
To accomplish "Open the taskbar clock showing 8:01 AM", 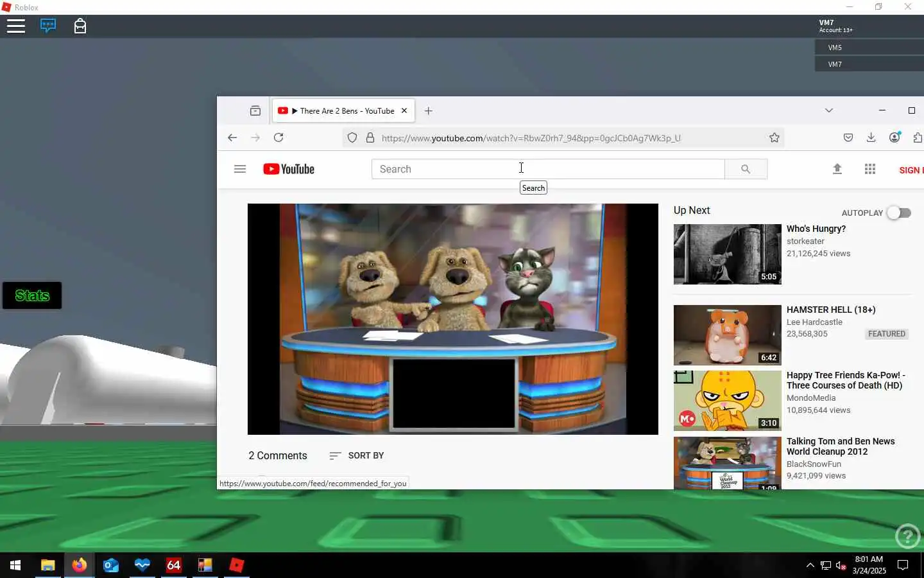I will 869,565.
